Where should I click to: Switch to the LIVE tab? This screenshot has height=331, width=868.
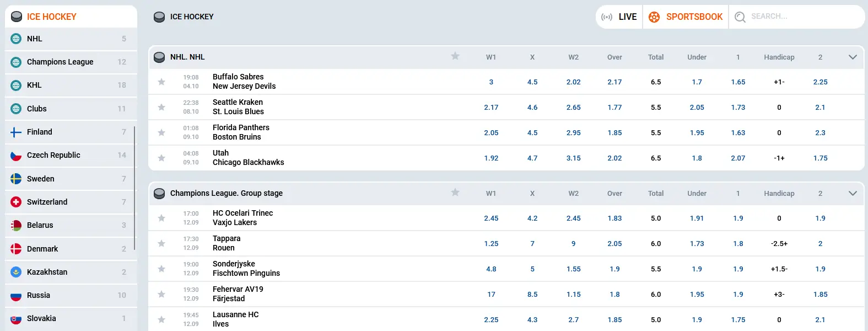click(x=619, y=17)
